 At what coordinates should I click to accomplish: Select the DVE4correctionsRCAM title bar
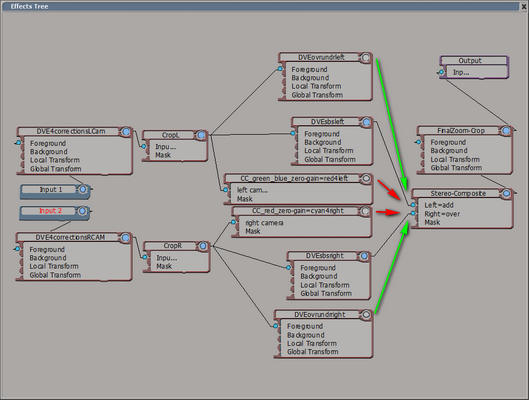pos(69,237)
